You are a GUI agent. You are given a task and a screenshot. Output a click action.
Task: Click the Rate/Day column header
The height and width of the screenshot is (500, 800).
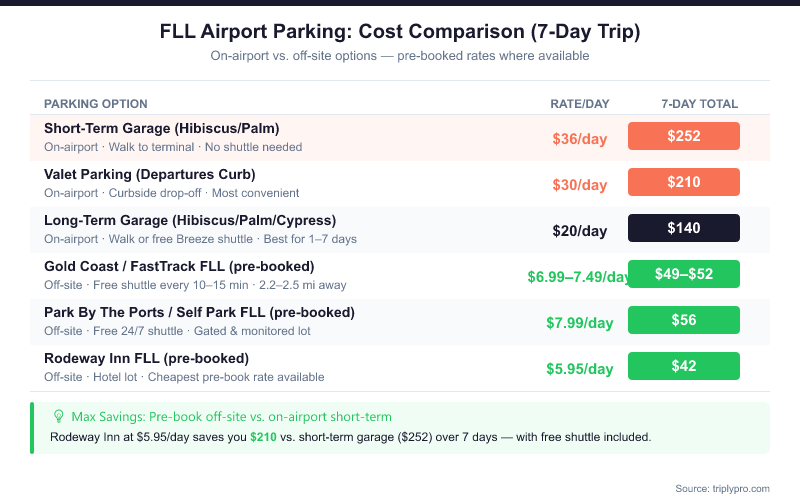point(580,104)
